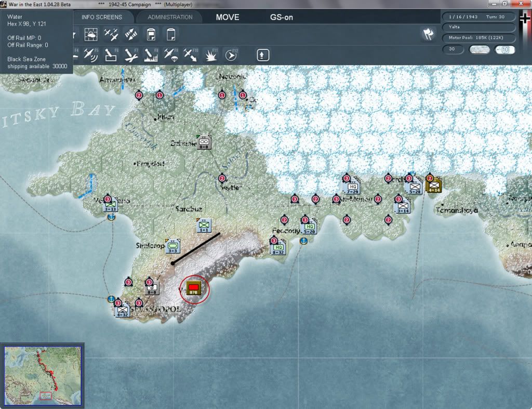
Task: Click the Sevastopol port anchor marker
Action: coord(111,299)
